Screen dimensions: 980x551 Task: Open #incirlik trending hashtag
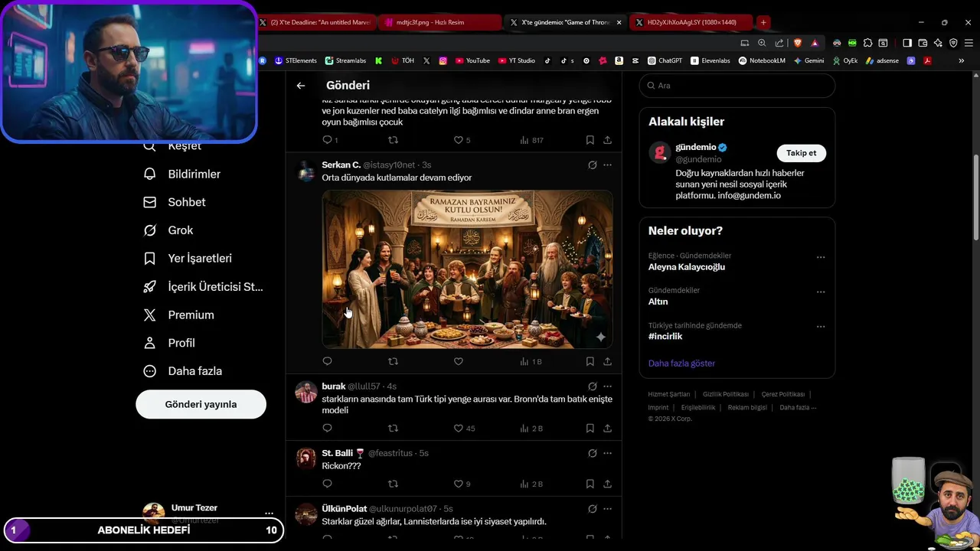tap(665, 337)
